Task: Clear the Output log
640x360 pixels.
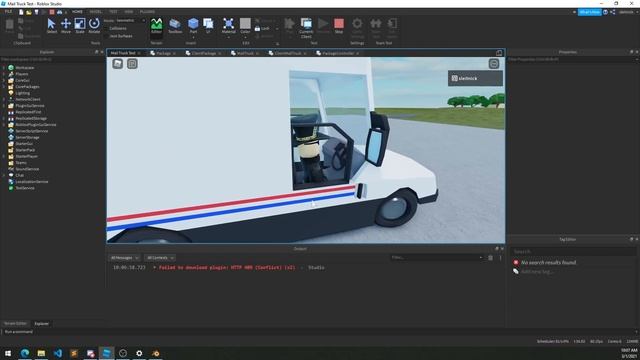Action: point(491,258)
